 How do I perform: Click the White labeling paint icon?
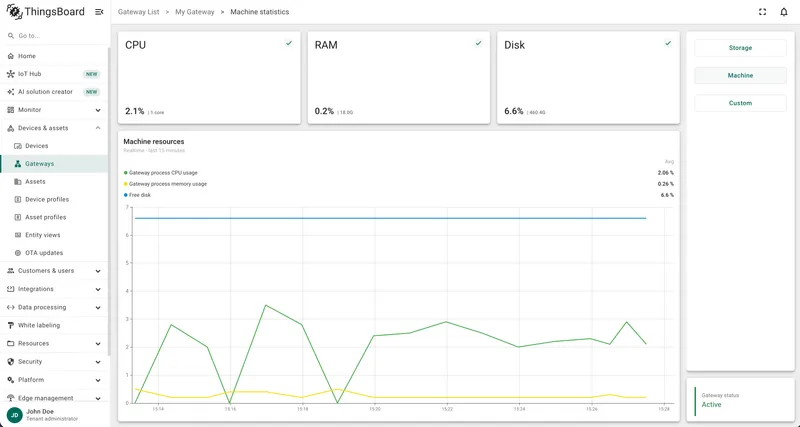point(11,325)
